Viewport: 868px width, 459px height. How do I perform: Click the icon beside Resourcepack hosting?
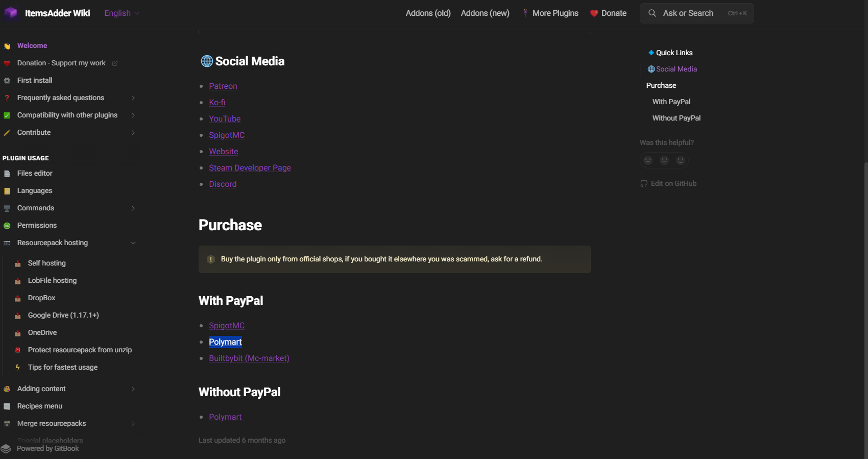7,243
